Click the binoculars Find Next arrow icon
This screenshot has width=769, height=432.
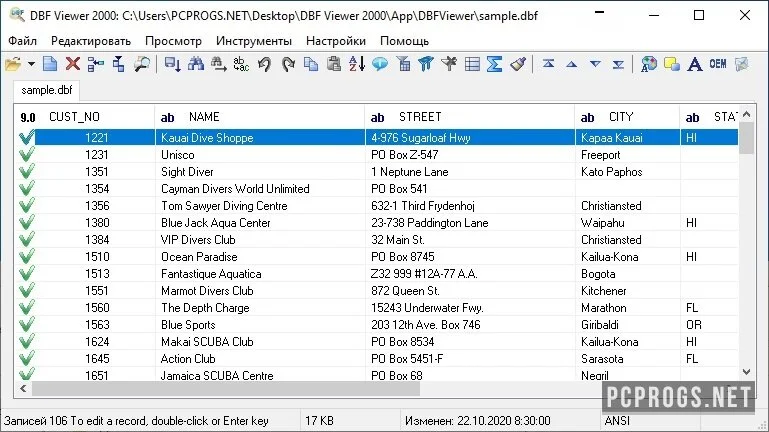pos(219,64)
